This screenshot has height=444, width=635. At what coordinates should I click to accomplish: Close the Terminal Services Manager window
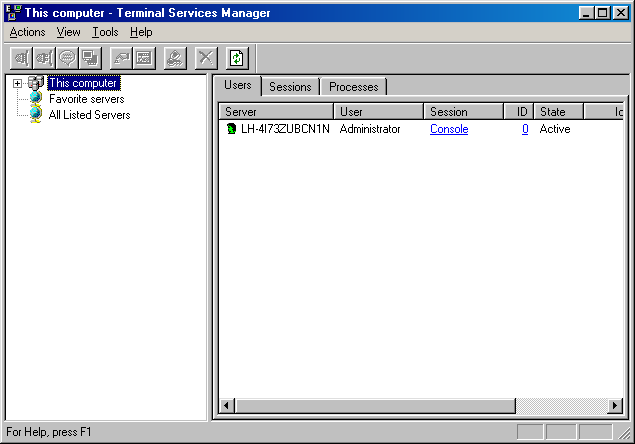click(620, 13)
